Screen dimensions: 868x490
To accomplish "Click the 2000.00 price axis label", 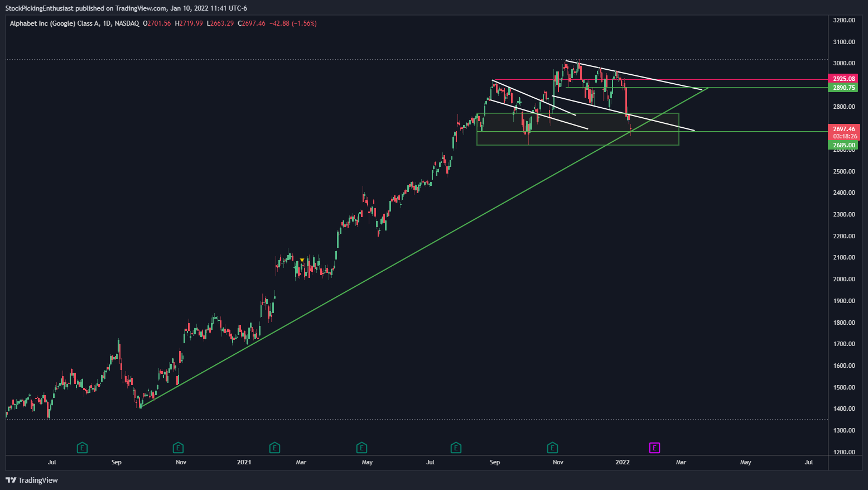I will 844,279.
